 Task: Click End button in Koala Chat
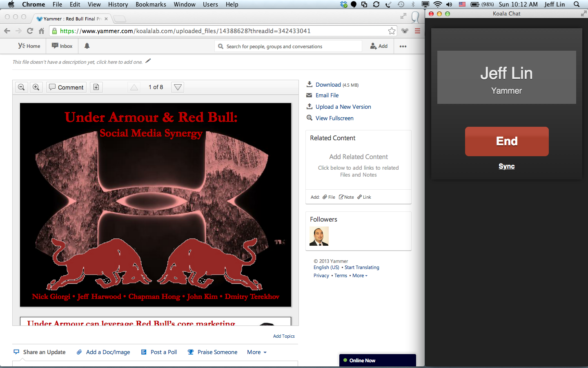point(507,141)
